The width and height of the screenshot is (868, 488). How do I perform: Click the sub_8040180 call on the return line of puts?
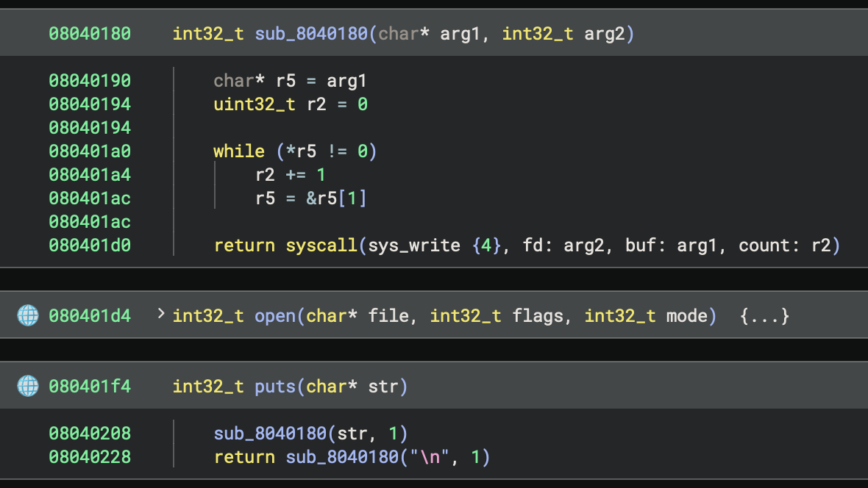click(x=342, y=457)
